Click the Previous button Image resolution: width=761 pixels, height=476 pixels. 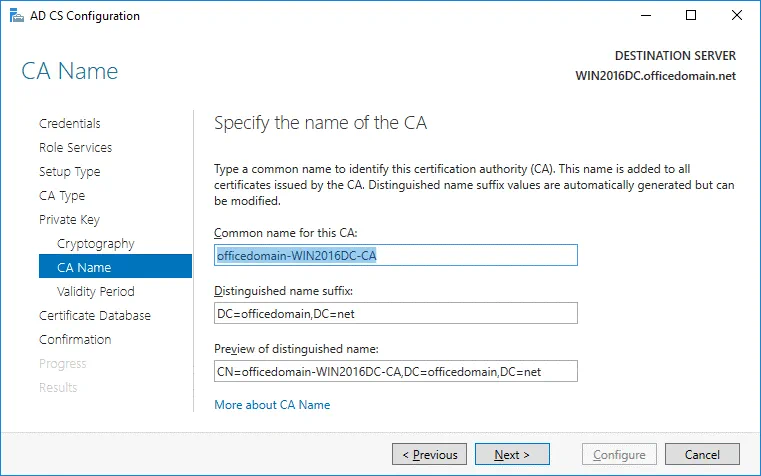430,455
